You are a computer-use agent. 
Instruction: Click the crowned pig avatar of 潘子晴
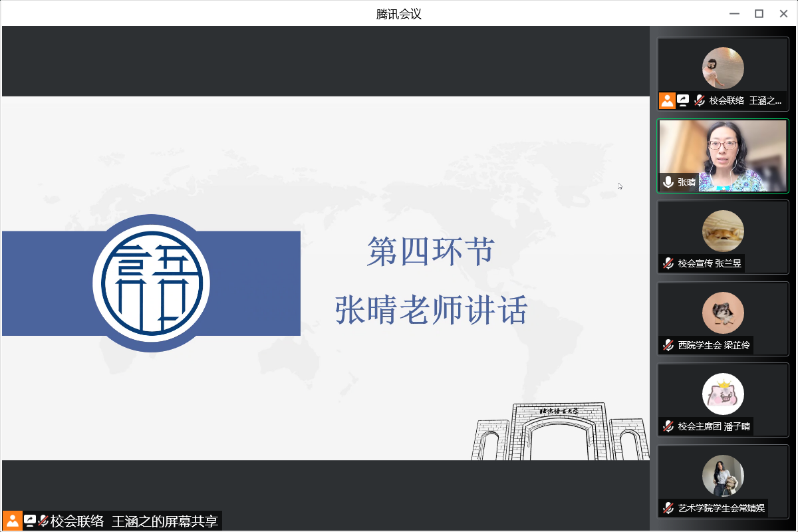723,394
